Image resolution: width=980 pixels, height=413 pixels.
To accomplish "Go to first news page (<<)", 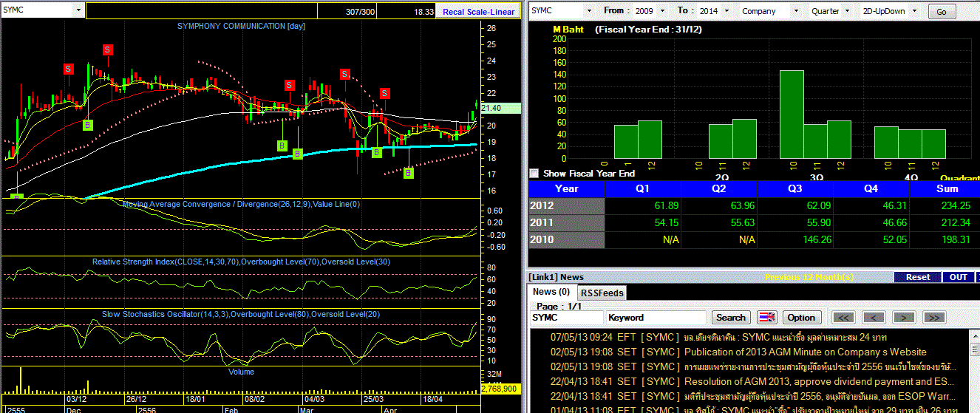I will click(844, 317).
